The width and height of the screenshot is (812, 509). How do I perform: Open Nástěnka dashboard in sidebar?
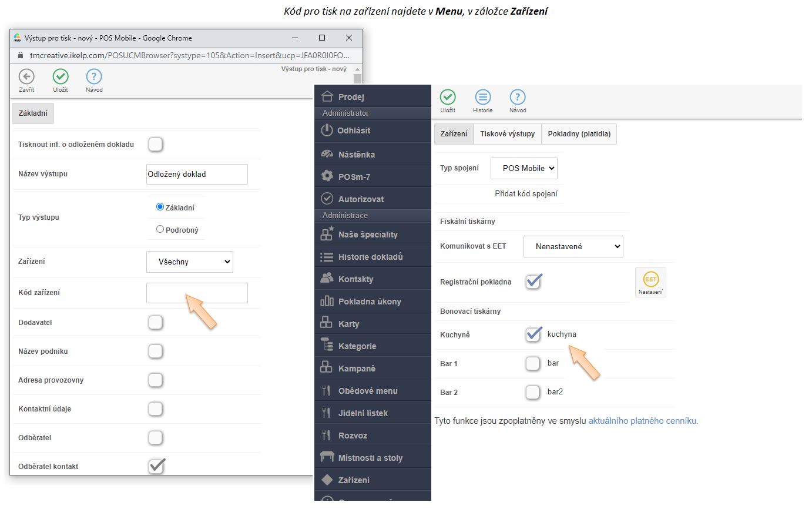pyautogui.click(x=356, y=155)
